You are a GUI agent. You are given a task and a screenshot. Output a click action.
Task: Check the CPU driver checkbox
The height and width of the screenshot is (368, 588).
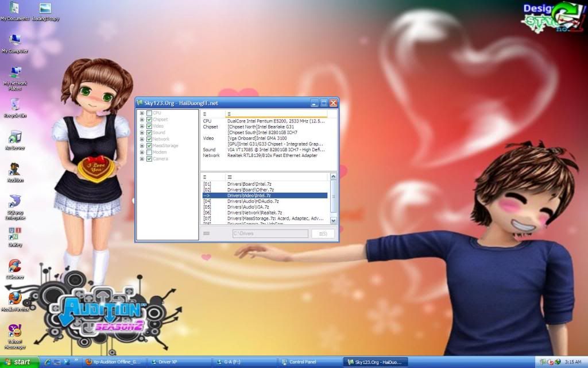tap(149, 113)
